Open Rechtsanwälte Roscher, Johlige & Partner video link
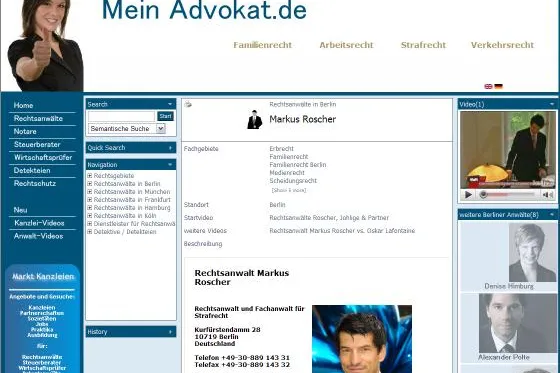The height and width of the screenshot is (373, 560). pos(329,218)
